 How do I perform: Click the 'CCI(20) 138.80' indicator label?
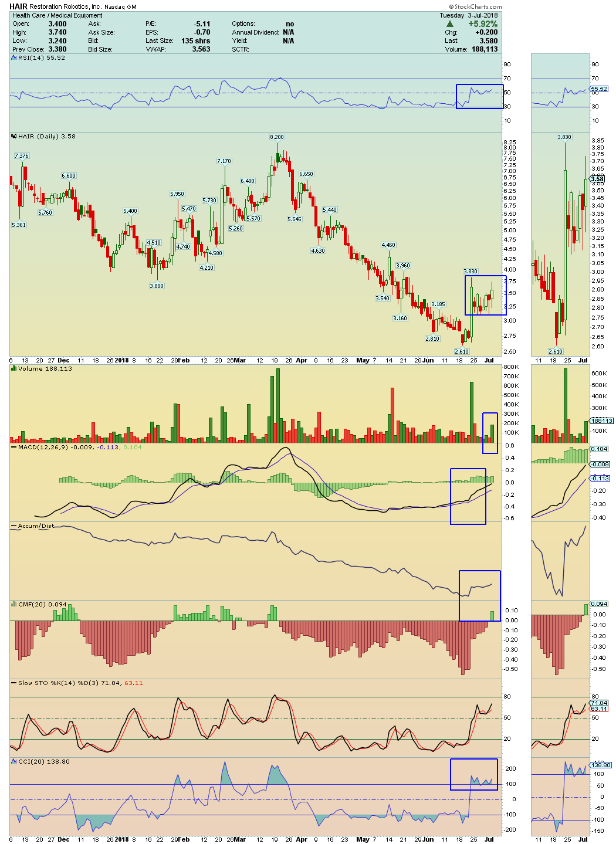44,762
